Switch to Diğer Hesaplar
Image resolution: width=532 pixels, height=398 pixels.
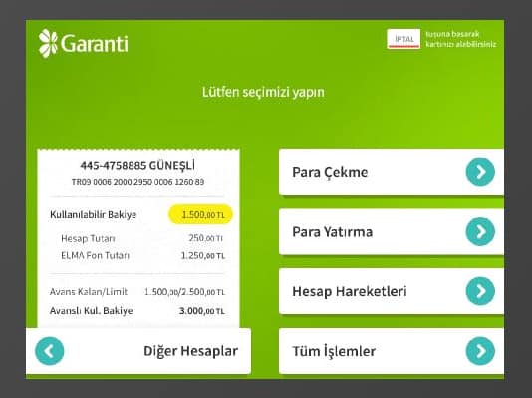(x=138, y=351)
